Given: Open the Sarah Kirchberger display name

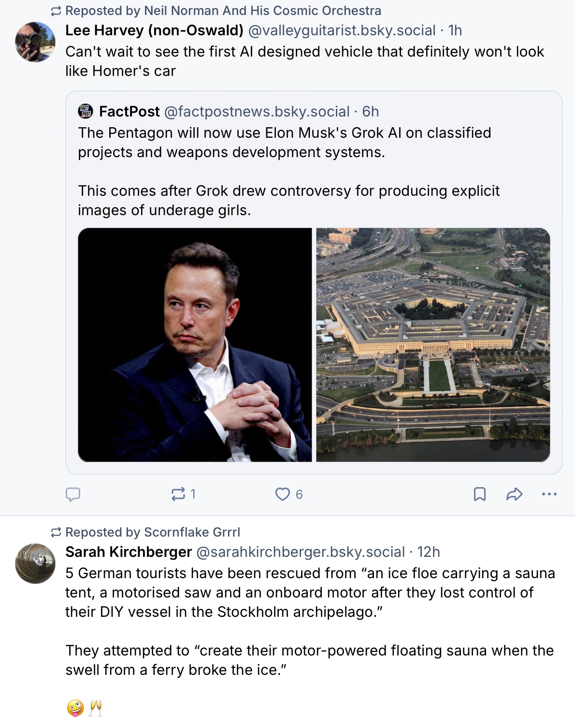Looking at the screenshot, I should click(129, 552).
